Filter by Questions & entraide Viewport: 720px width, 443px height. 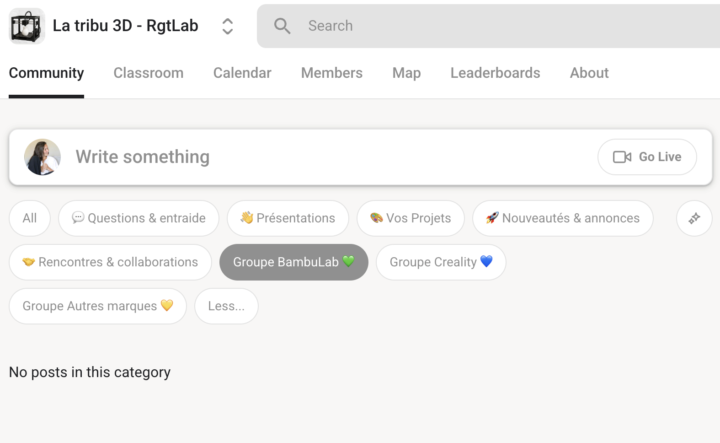[x=139, y=218]
